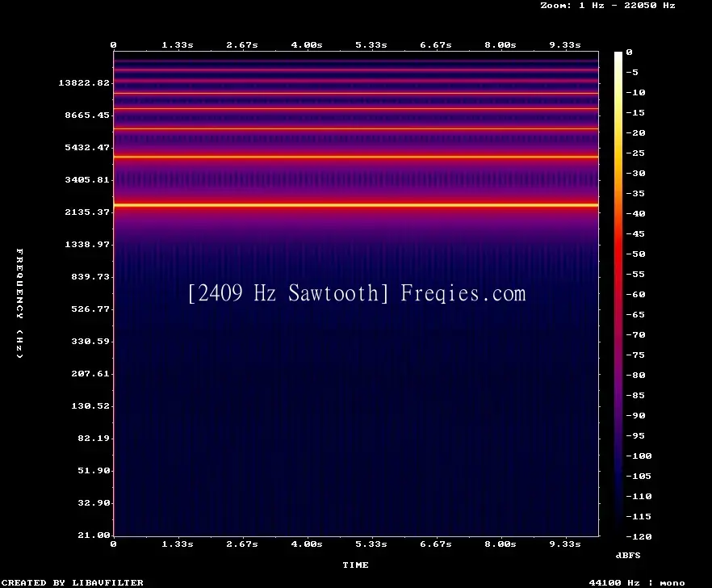Click the -100 dBFS scale label
This screenshot has width=712, height=588.
[639, 456]
